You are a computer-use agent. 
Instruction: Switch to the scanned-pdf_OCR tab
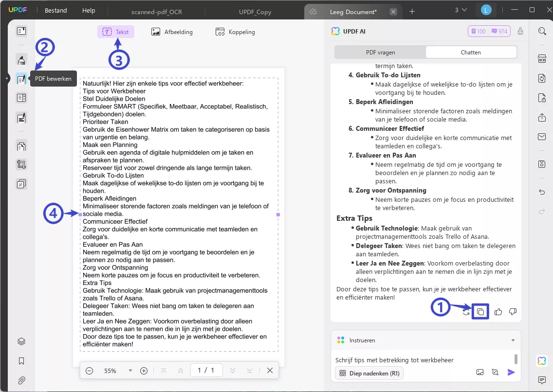(x=157, y=12)
